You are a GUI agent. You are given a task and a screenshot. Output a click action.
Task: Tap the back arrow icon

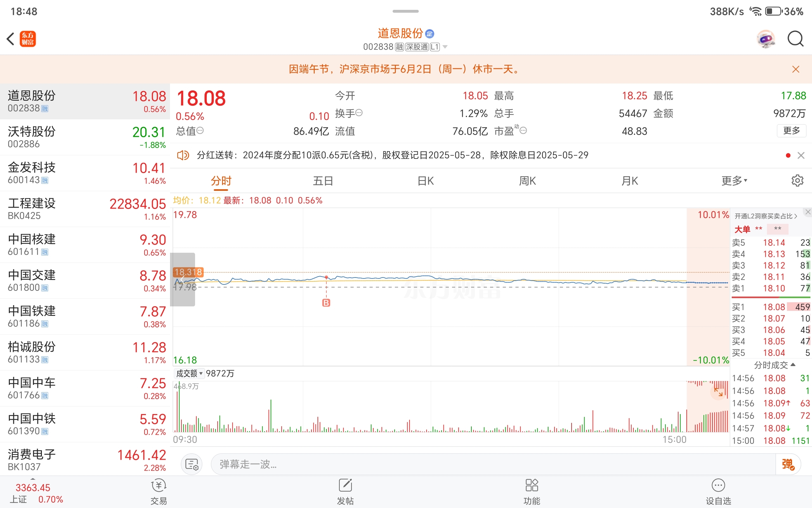click(10, 39)
